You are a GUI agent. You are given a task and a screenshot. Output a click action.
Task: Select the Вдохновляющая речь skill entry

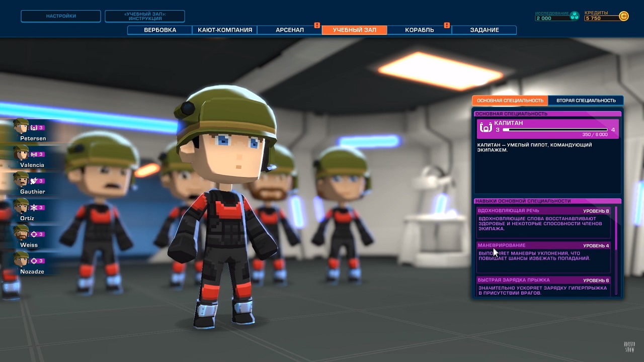(543, 221)
